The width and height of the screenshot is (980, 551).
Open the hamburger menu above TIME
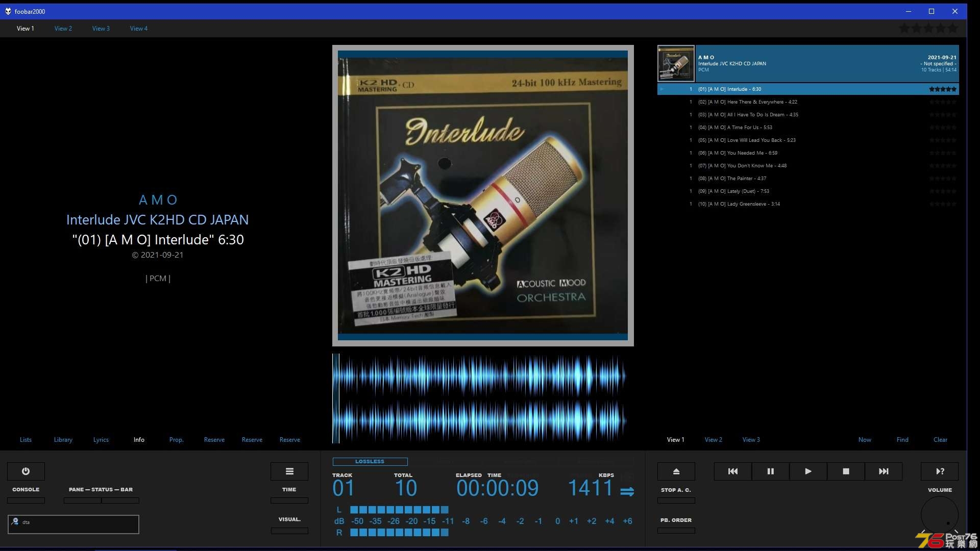tap(289, 471)
